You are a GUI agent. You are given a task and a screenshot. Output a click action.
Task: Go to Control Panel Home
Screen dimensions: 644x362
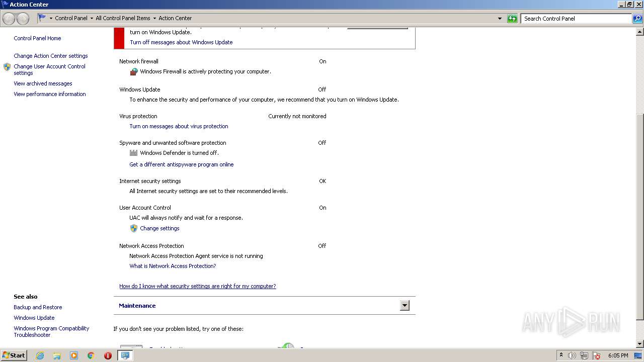(37, 38)
